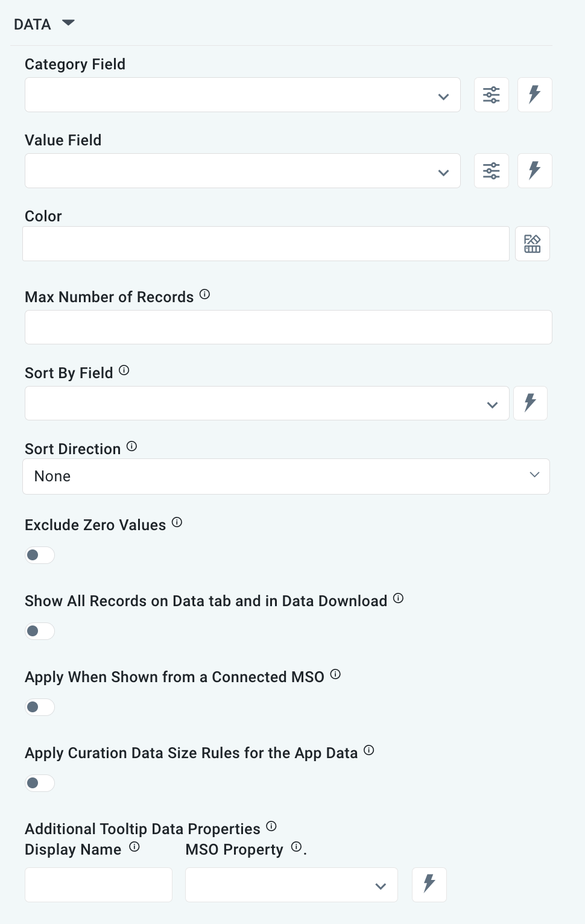
Task: Click the info icon beside Additional Tooltip Data Properties
Action: point(271,825)
